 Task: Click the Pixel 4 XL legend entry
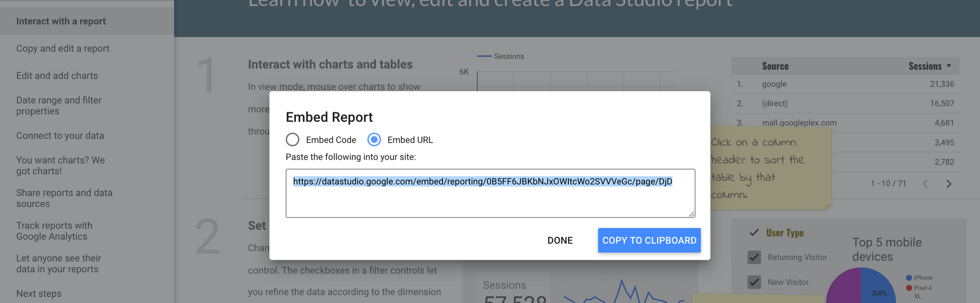pyautogui.click(x=919, y=291)
